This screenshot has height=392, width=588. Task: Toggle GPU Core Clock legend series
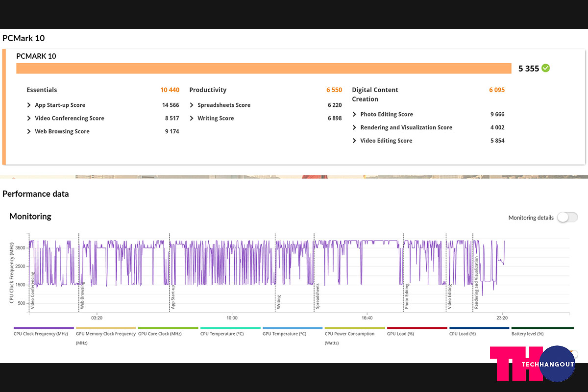pos(168,331)
